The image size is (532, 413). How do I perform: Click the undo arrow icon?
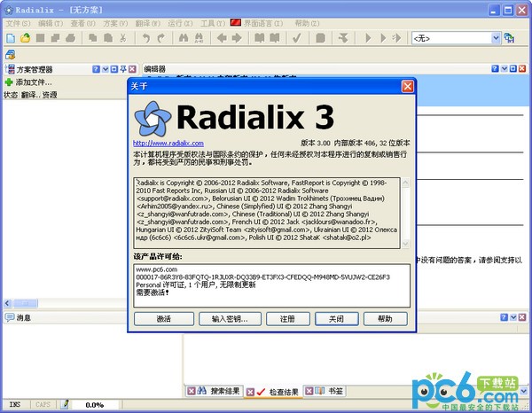(x=146, y=37)
